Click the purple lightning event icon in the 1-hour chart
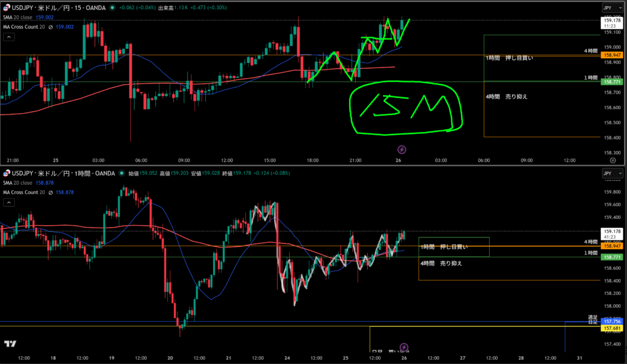 [404, 347]
